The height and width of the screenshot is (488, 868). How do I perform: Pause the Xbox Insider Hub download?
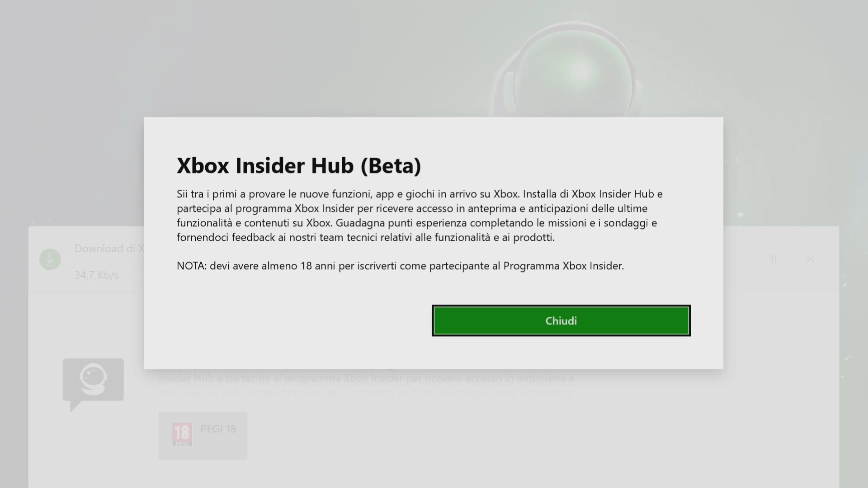click(x=774, y=259)
